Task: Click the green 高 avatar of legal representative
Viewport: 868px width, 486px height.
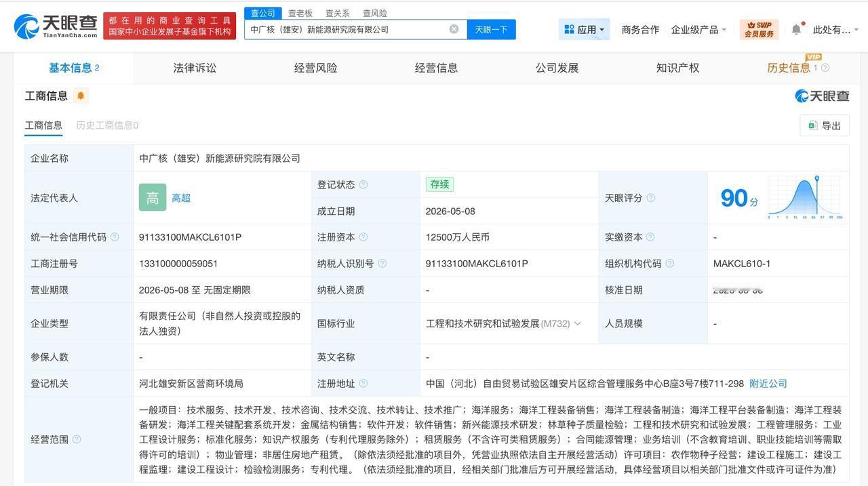Action: [153, 198]
